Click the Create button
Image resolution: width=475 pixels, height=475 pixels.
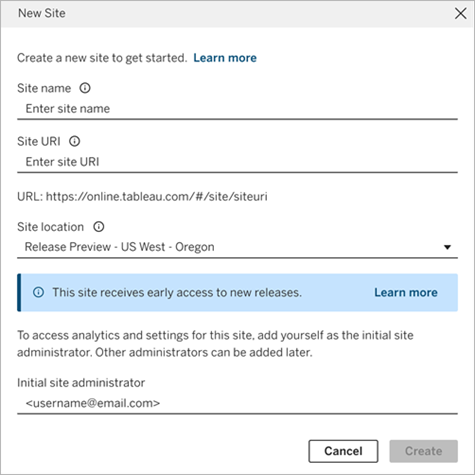(x=424, y=451)
